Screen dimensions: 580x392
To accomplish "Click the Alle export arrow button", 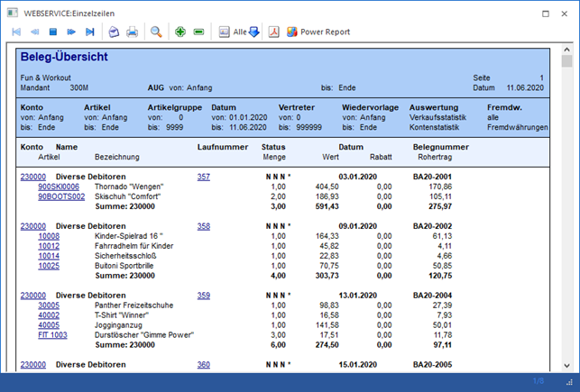I will [x=253, y=32].
